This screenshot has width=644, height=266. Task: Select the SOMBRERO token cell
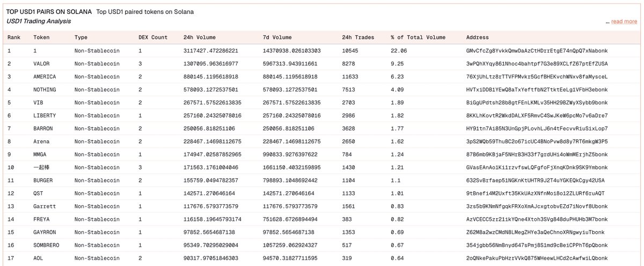point(46,245)
